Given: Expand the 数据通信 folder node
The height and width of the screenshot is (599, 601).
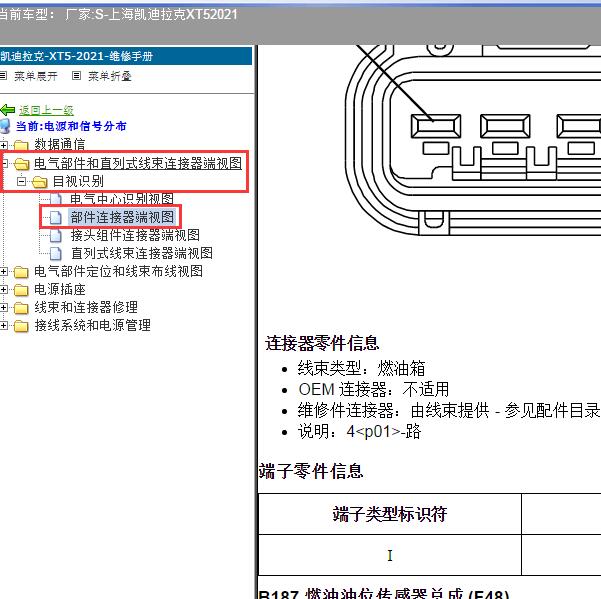Looking at the screenshot, I should (3, 145).
